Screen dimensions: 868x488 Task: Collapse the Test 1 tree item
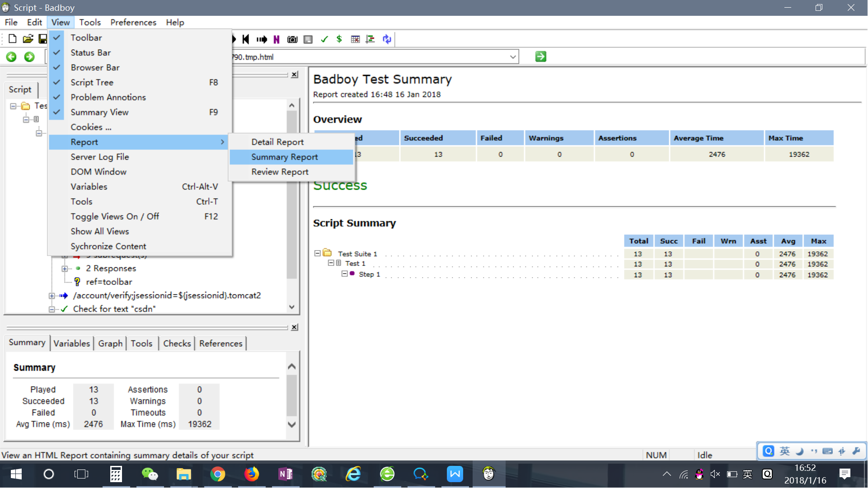(x=332, y=264)
